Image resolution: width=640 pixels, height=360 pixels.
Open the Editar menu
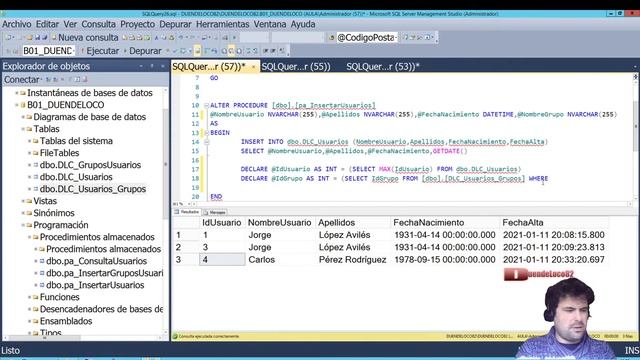click(47, 24)
